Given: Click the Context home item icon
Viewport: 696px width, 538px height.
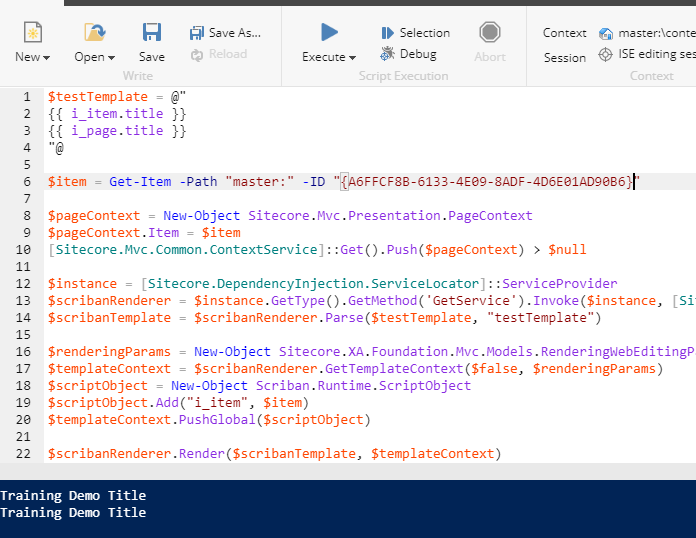Looking at the screenshot, I should (x=605, y=33).
